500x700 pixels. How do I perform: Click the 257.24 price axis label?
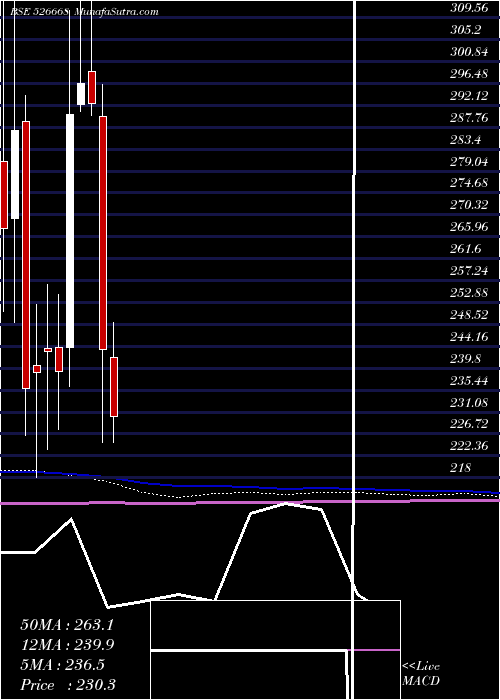tap(469, 271)
